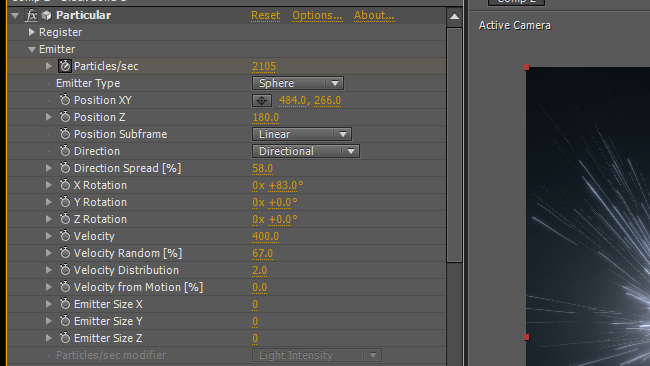The image size is (650, 366).
Task: Enable Position Z stopwatch
Action: click(65, 117)
